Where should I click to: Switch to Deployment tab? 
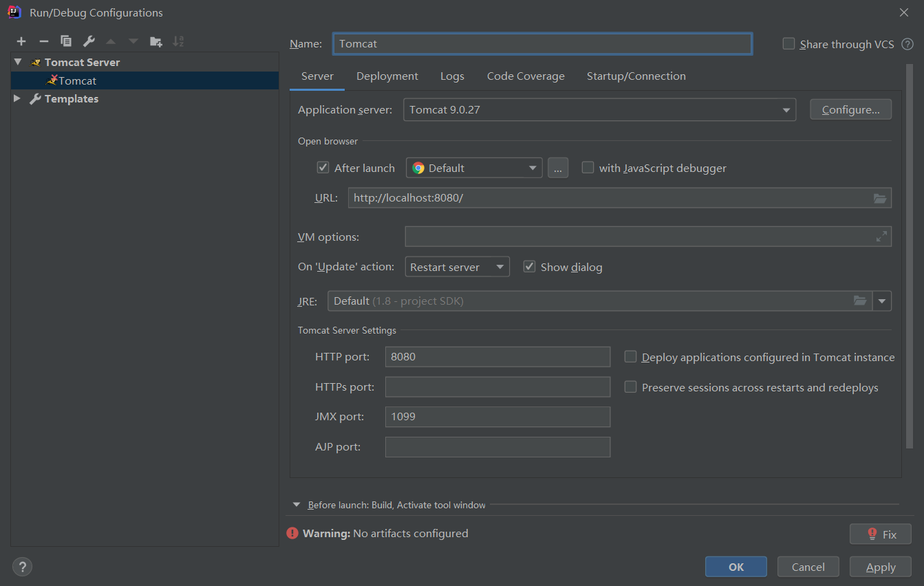[387, 76]
